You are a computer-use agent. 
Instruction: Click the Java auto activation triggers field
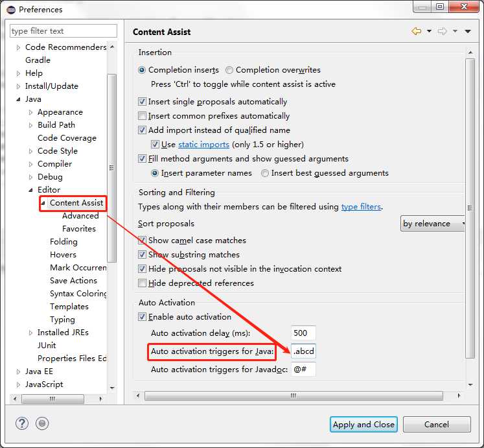[303, 351]
